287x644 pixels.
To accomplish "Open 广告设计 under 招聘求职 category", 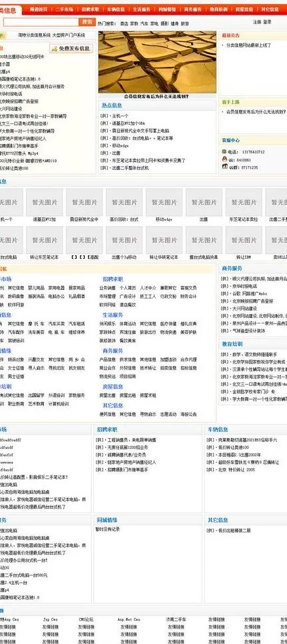I will (x=127, y=296).
